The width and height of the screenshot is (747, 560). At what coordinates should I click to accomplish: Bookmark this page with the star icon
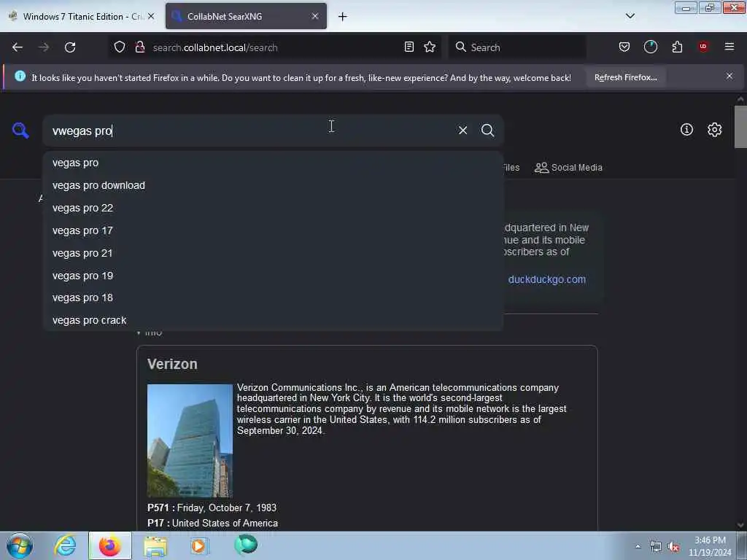430,47
